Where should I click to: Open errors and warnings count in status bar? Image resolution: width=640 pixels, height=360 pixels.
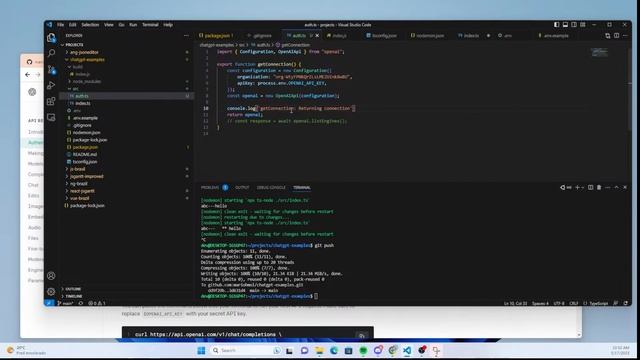coord(97,303)
